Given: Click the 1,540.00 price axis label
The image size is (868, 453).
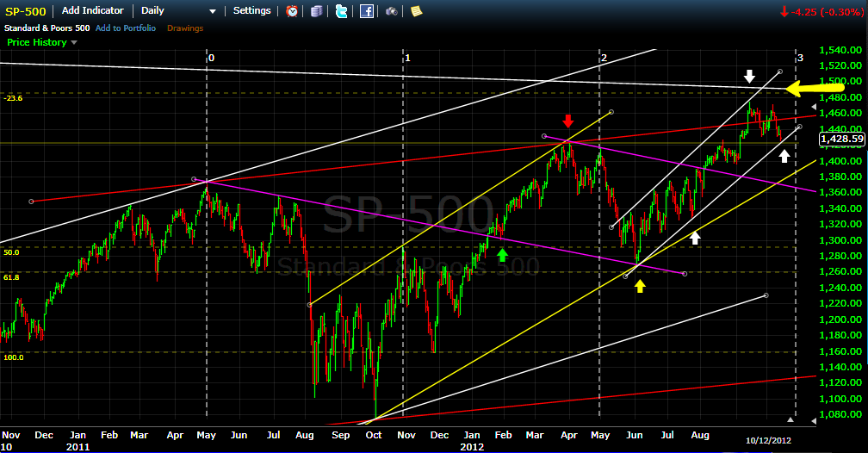Looking at the screenshot, I should click(x=840, y=51).
